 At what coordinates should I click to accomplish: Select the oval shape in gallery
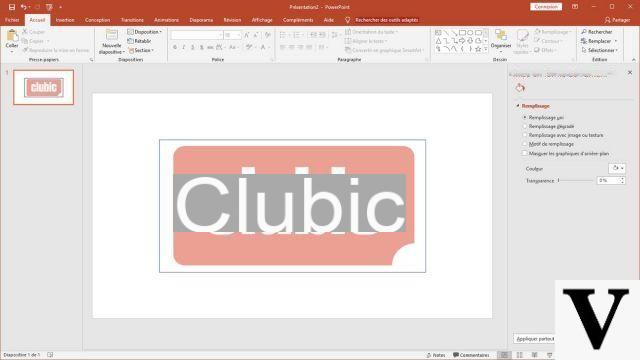pos(470,33)
